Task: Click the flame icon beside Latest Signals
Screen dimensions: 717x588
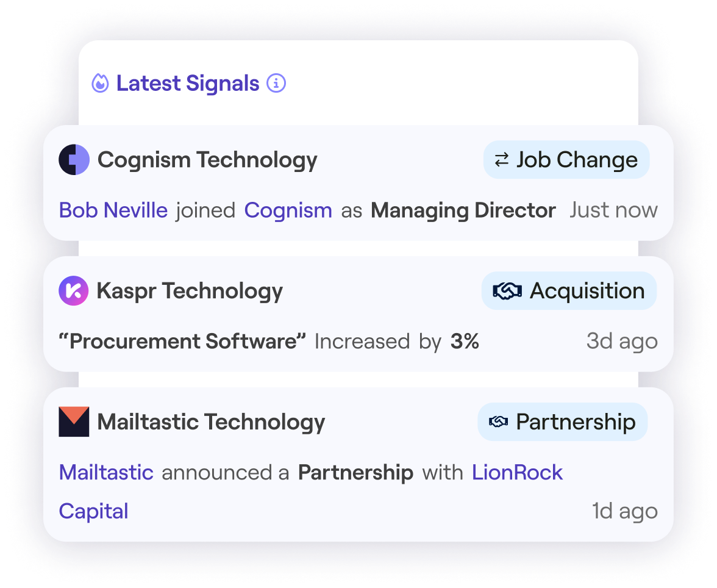Action: click(x=100, y=83)
